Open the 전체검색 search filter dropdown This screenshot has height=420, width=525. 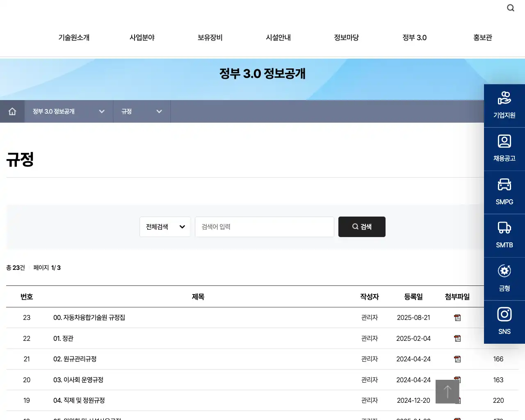coord(165,227)
